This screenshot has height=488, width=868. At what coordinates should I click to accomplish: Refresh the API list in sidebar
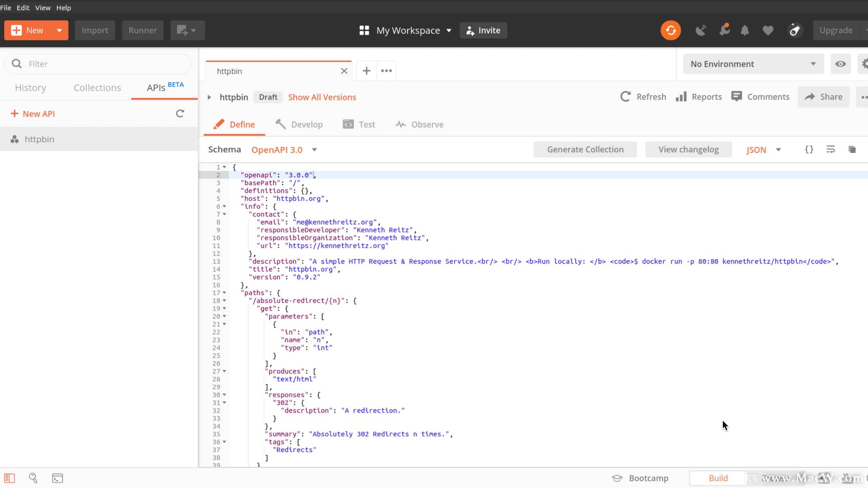[180, 114]
